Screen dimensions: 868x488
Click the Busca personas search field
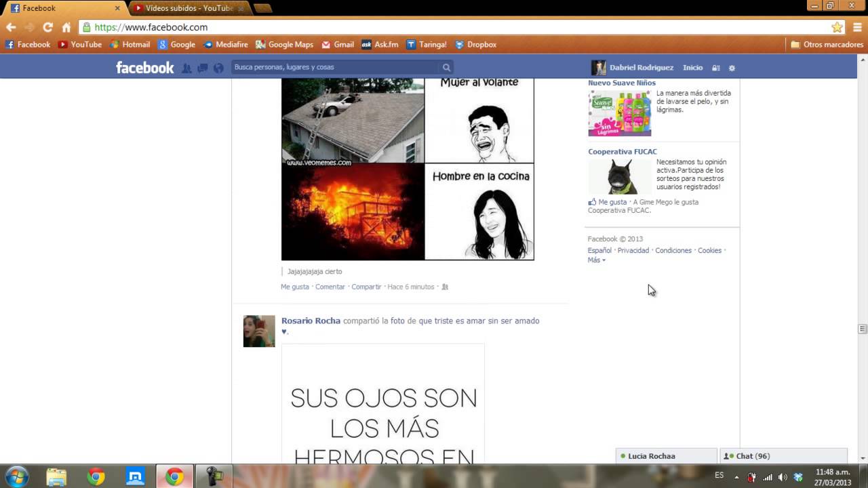tap(335, 67)
